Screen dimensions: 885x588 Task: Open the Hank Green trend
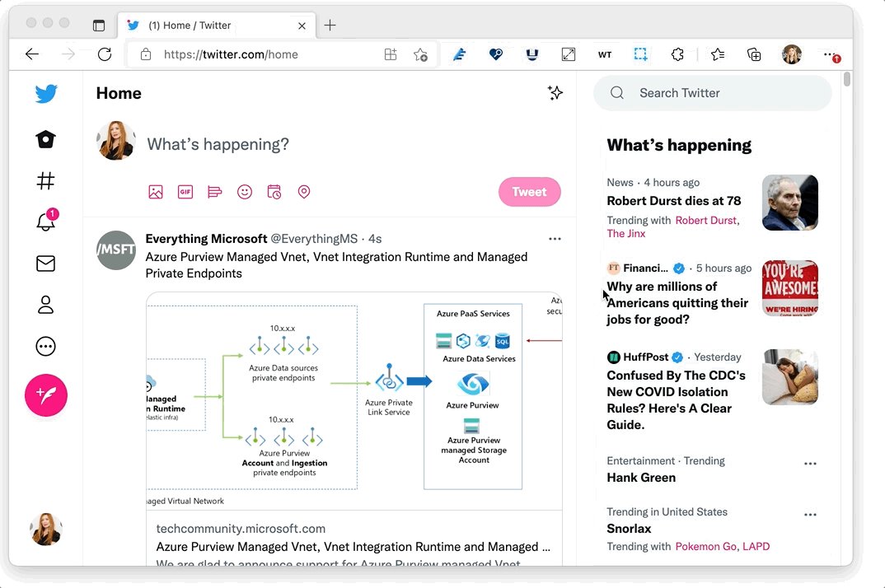[641, 478]
